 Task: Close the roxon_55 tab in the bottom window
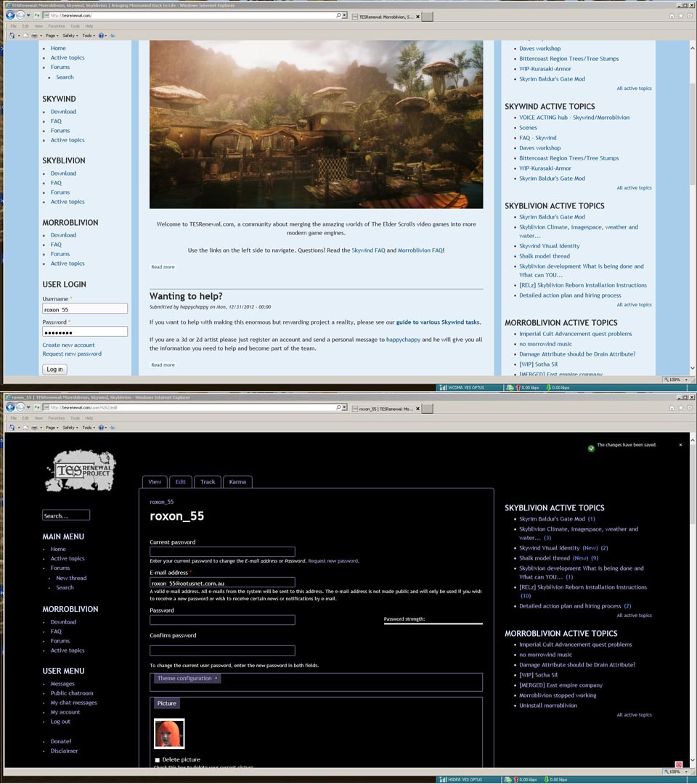pyautogui.click(x=418, y=409)
